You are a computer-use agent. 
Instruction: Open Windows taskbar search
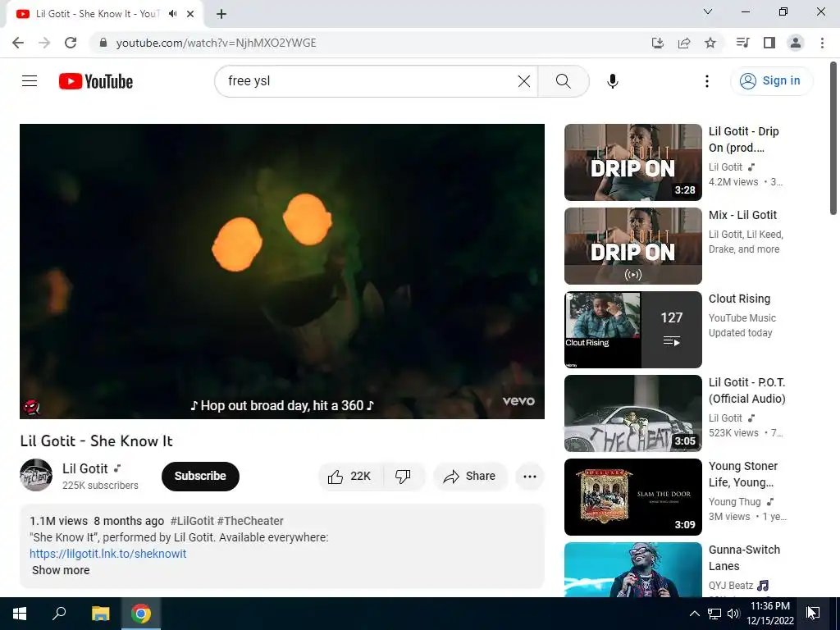click(59, 614)
